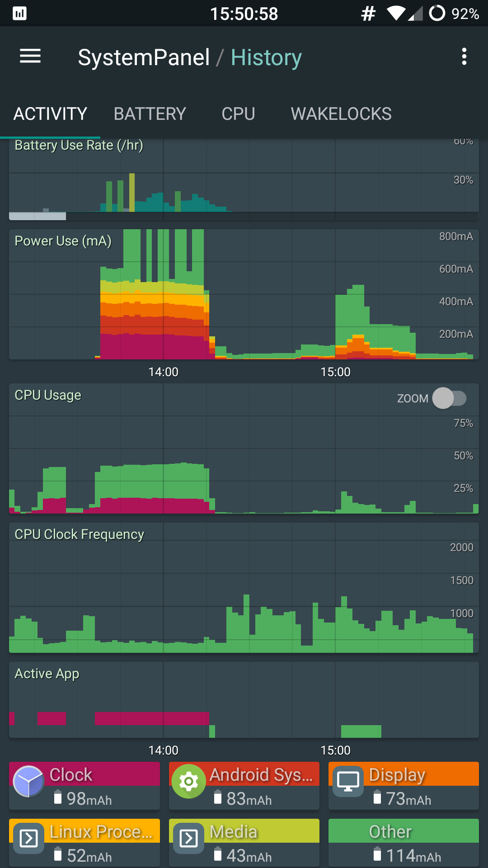Tap the Display monitor icon

(x=348, y=782)
